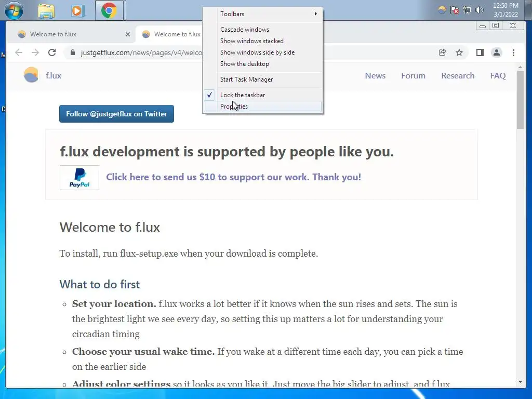The width and height of the screenshot is (532, 399).
Task: Click the bold Choose your usual wake time text
Action: pos(143,352)
